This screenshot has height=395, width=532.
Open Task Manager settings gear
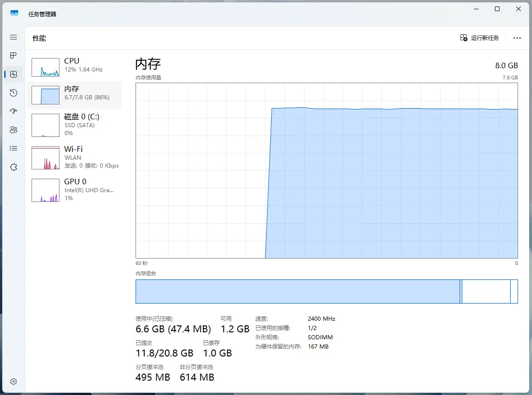[13, 382]
